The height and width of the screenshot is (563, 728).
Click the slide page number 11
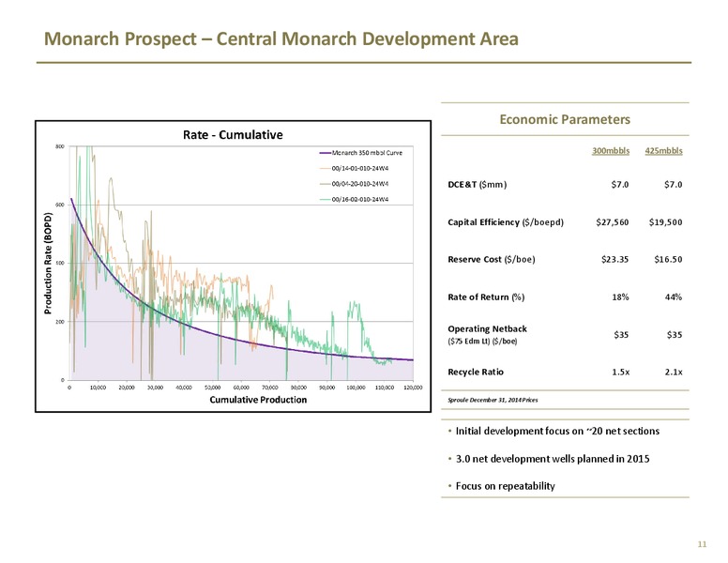702,544
